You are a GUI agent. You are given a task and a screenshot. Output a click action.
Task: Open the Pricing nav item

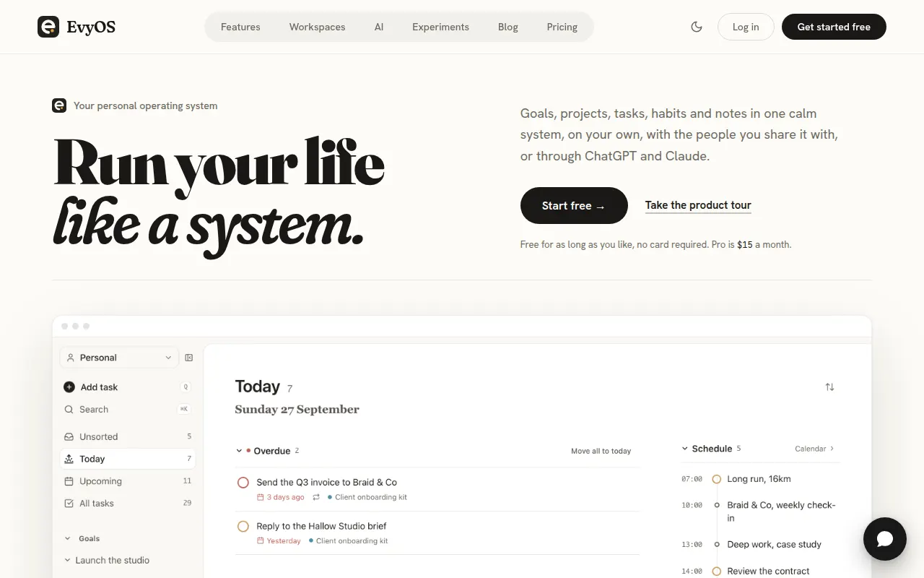(x=562, y=27)
